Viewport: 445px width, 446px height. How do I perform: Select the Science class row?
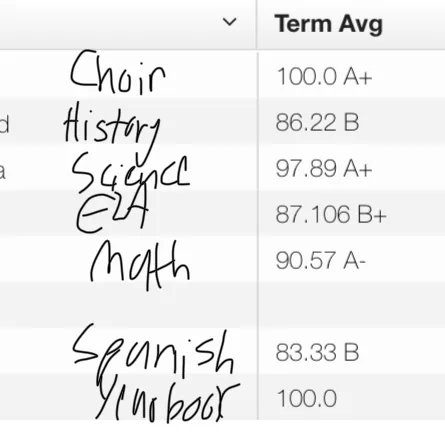click(222, 167)
